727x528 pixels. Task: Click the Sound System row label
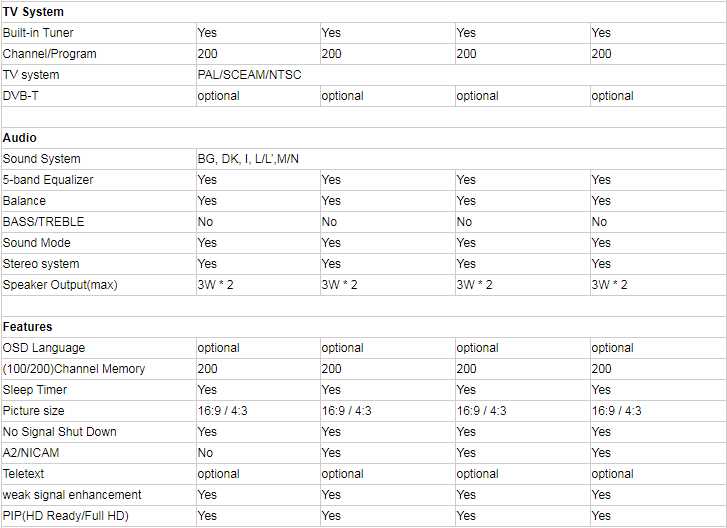tap(42, 159)
